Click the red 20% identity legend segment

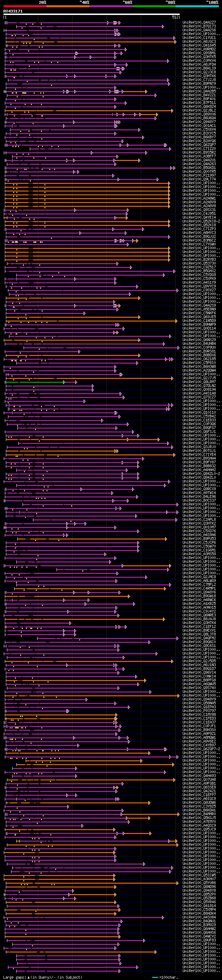point(25,6)
